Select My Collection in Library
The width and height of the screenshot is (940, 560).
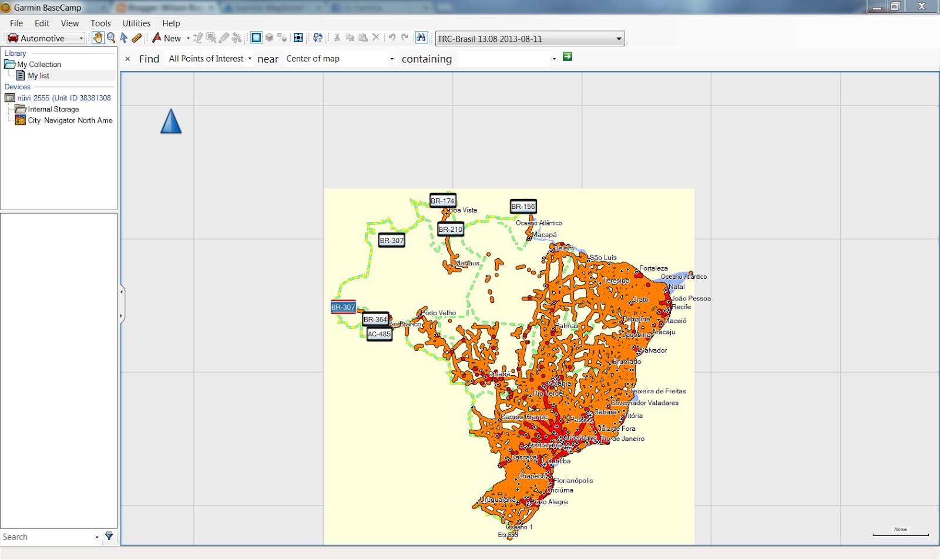(39, 65)
